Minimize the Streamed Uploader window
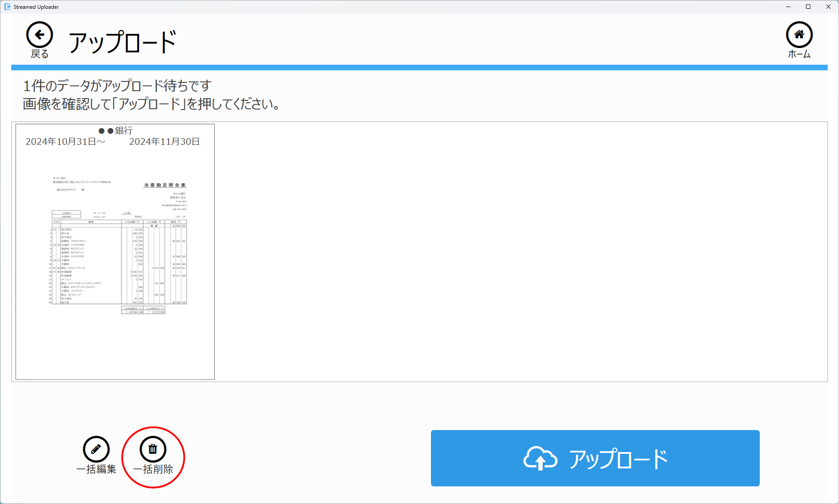 788,7
